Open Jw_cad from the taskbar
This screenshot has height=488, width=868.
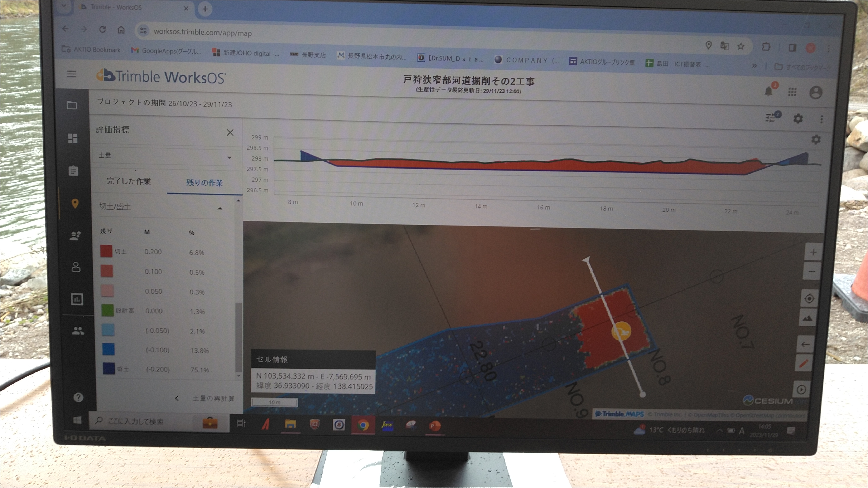click(387, 425)
